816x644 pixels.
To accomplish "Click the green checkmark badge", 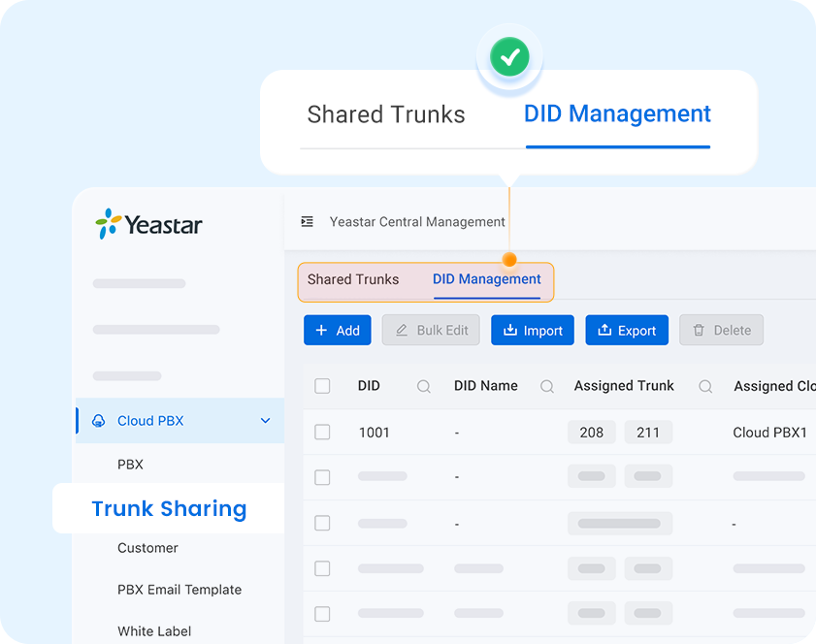I will coord(508,58).
